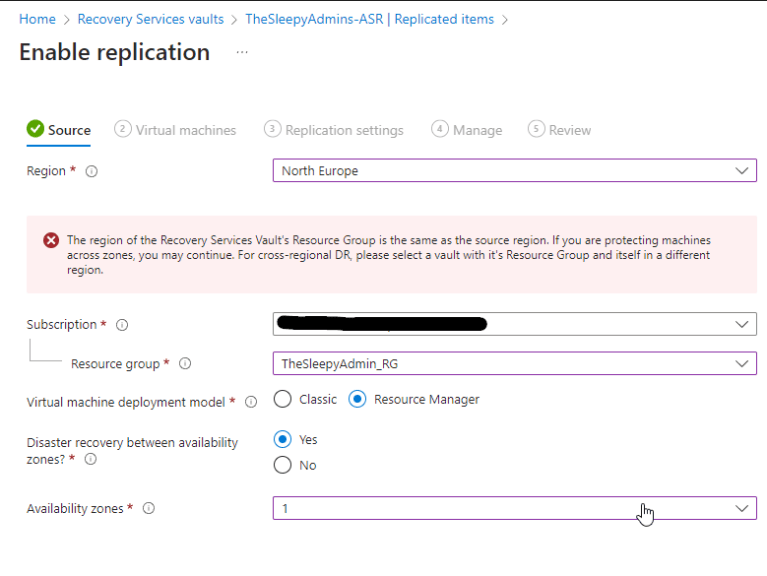Click the Enable replication page title
This screenshot has height=576, width=767.
pos(114,52)
